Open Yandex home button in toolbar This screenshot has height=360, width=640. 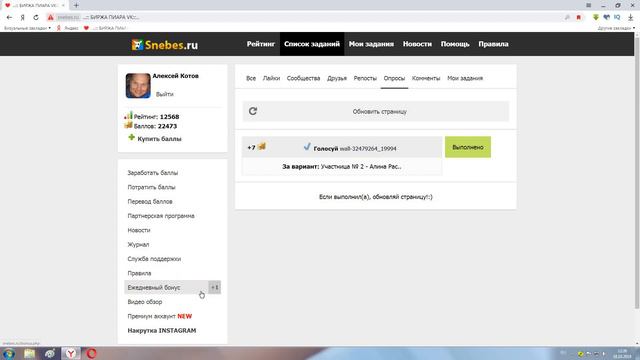[22, 17]
